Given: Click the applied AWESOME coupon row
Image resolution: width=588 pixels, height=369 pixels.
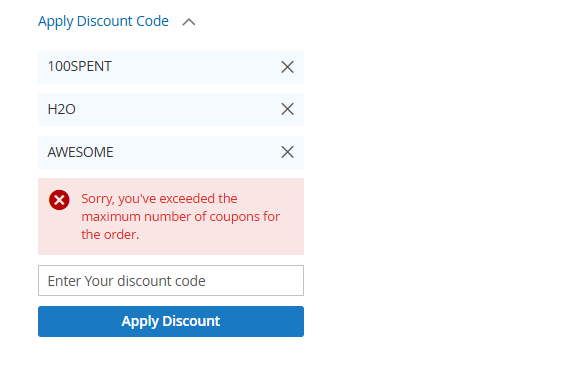Looking at the screenshot, I should [171, 152].
